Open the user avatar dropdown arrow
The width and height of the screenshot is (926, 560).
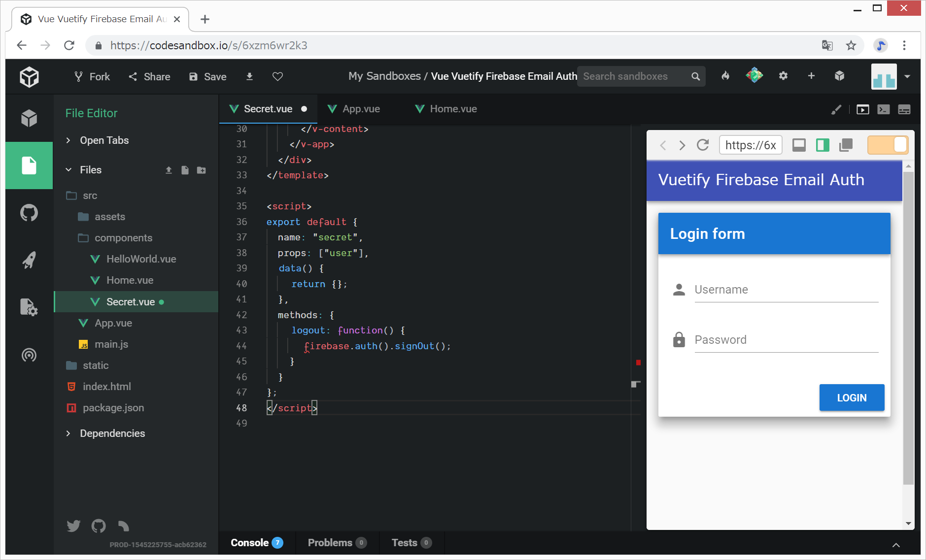point(907,76)
